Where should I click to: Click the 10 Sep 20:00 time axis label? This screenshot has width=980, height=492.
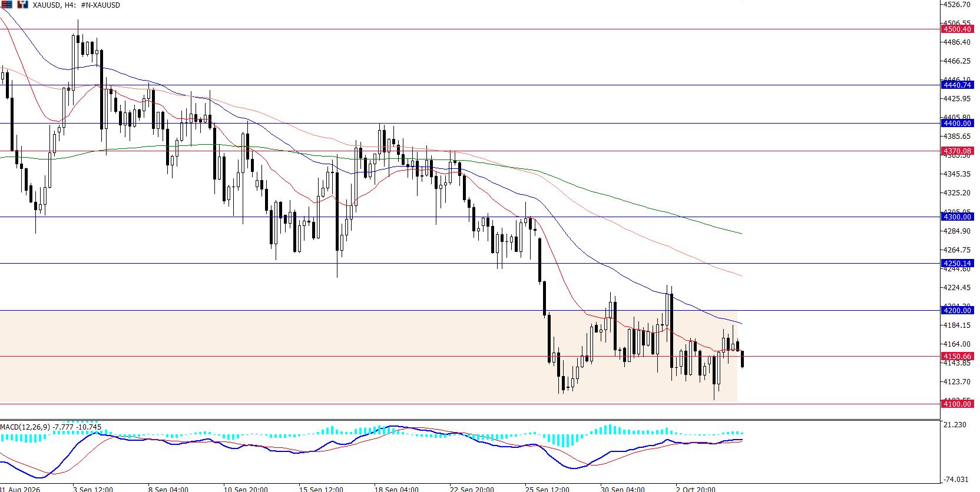(246, 488)
